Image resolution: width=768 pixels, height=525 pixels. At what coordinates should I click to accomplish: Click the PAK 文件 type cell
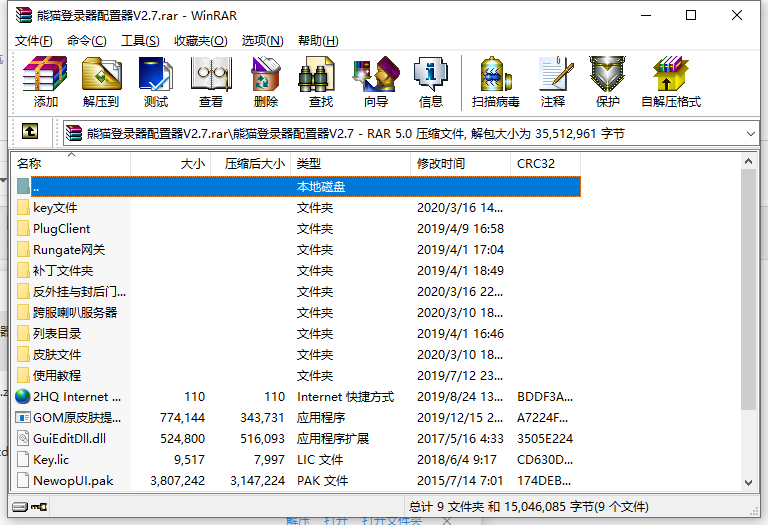(322, 481)
